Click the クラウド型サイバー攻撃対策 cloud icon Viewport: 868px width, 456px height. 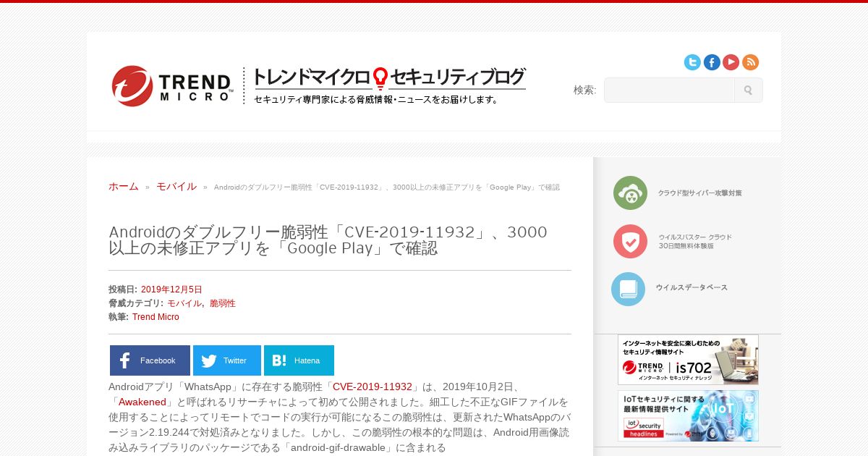coord(630,193)
